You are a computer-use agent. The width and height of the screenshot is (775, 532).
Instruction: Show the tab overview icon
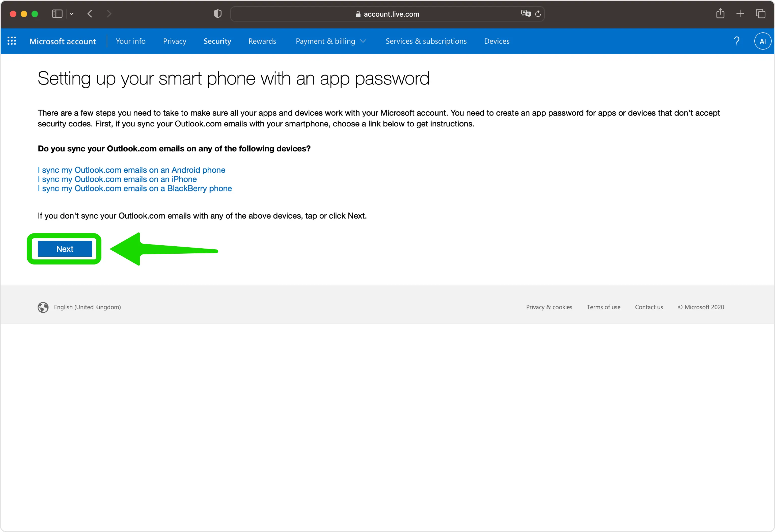click(760, 14)
